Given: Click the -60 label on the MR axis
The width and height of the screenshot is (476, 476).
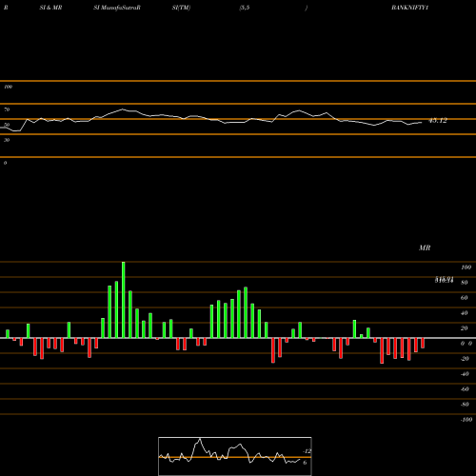Looking at the screenshot, I should click(x=465, y=389).
